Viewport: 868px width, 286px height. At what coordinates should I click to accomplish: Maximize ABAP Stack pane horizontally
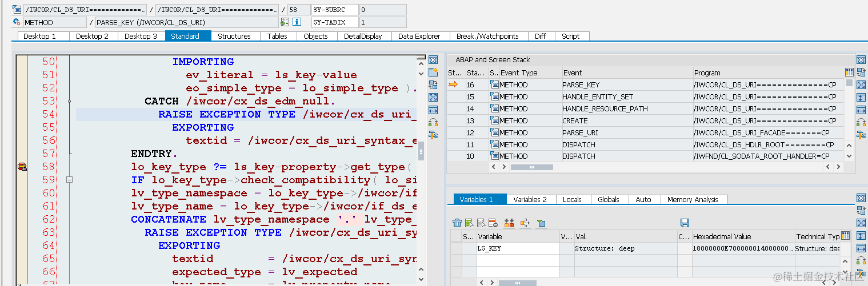(861, 110)
